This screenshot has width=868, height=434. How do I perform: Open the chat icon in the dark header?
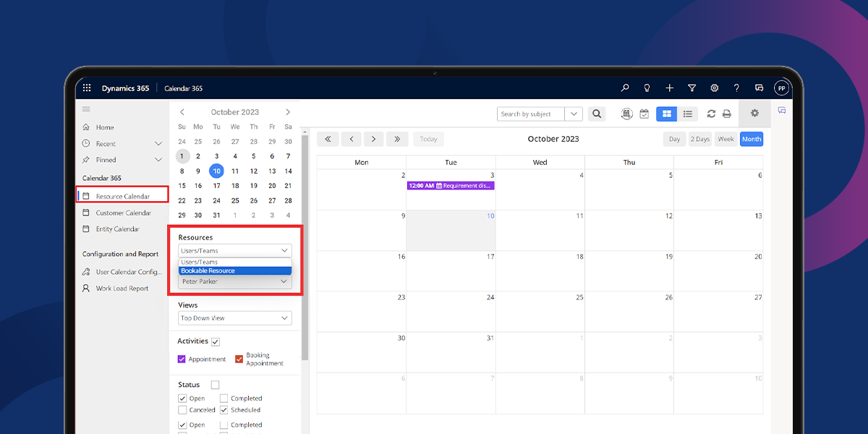point(759,88)
